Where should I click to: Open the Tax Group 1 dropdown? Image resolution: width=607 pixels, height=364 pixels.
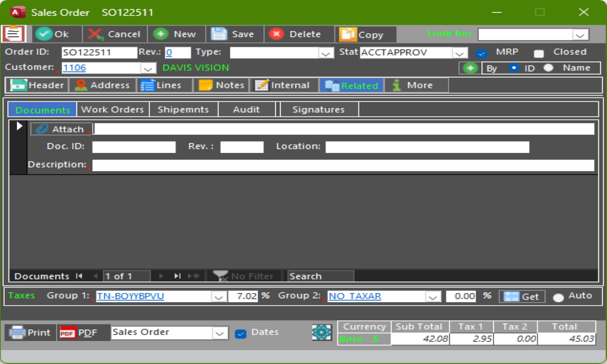219,297
